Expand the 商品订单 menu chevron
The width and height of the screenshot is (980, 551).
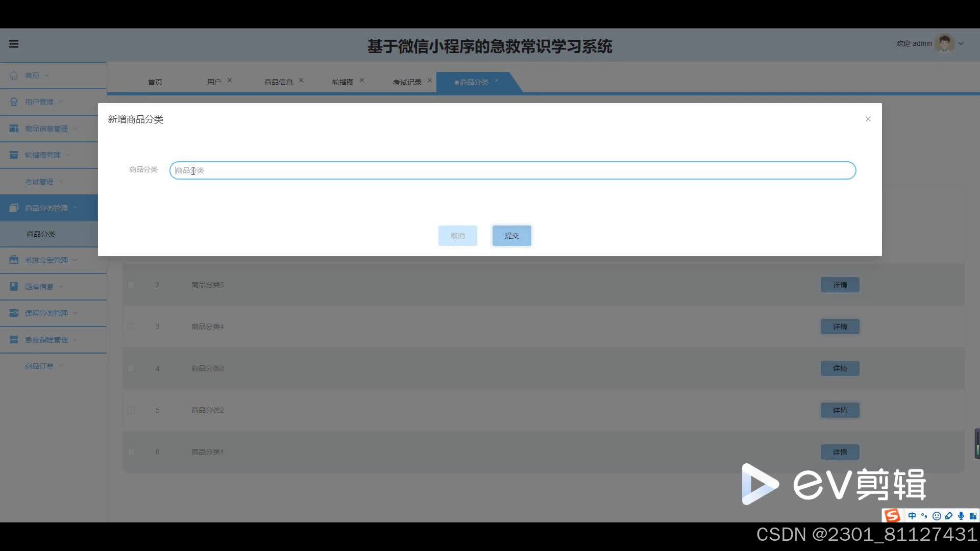pos(61,366)
